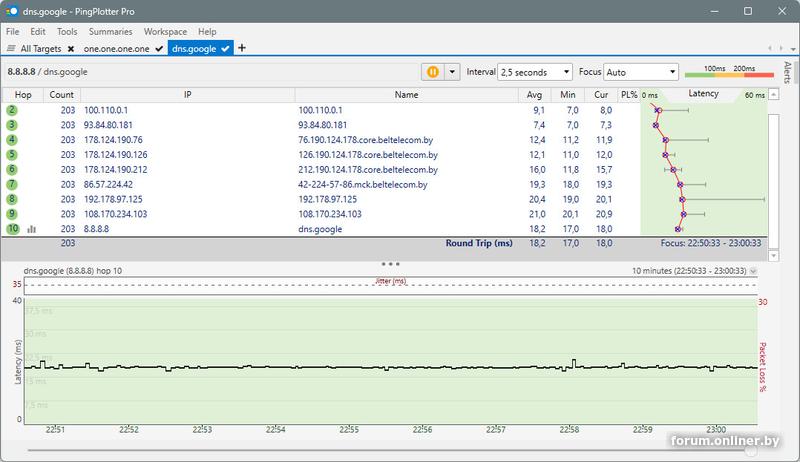Click the timeline graph icon on hop 10
The height and width of the screenshot is (462, 800).
click(31, 229)
